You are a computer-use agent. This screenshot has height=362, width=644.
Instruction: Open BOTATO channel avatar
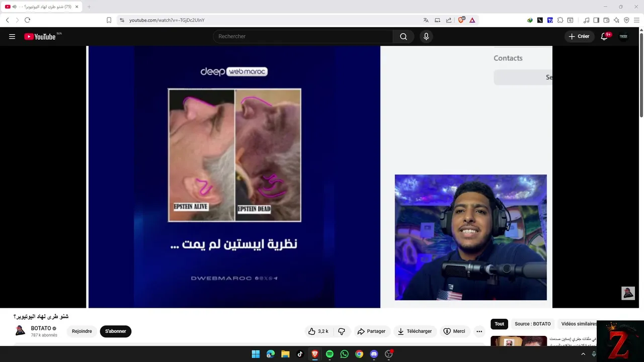[x=20, y=331]
